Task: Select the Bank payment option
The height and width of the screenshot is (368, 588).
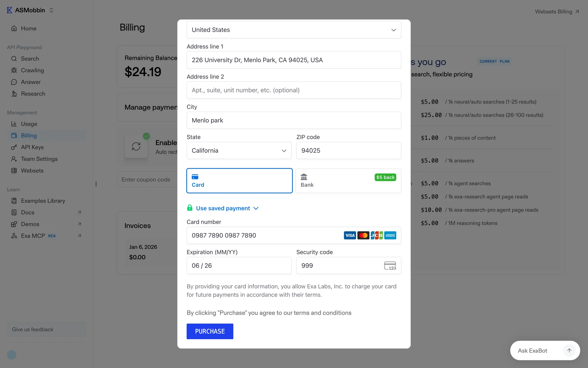Action: tap(348, 181)
